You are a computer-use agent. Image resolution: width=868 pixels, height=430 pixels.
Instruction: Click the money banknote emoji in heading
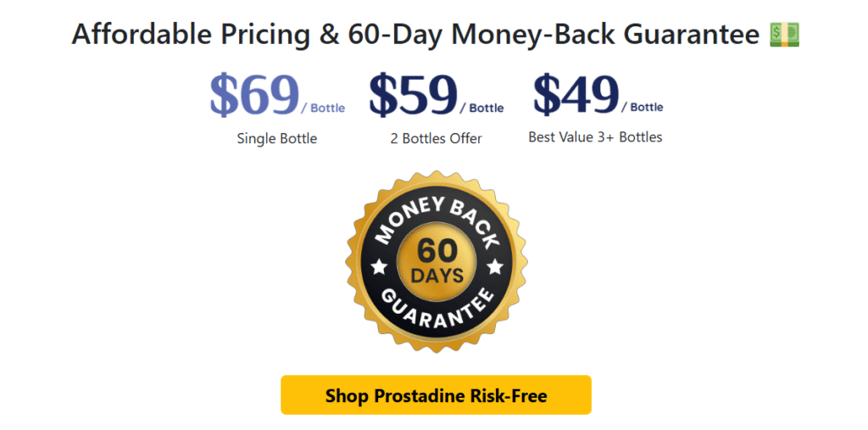coord(784,35)
